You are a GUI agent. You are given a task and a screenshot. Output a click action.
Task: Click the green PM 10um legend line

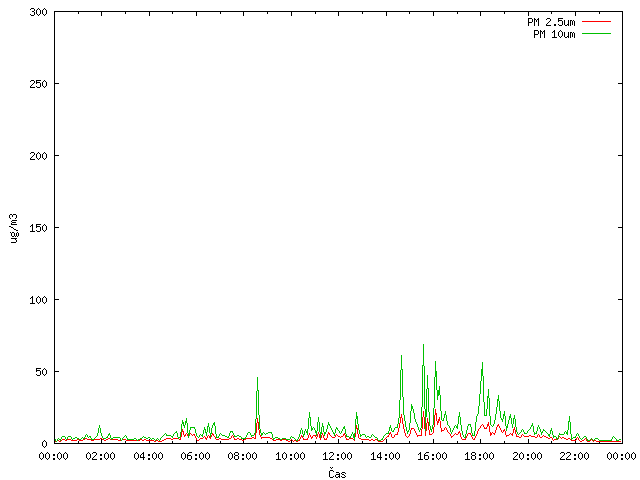click(x=596, y=33)
